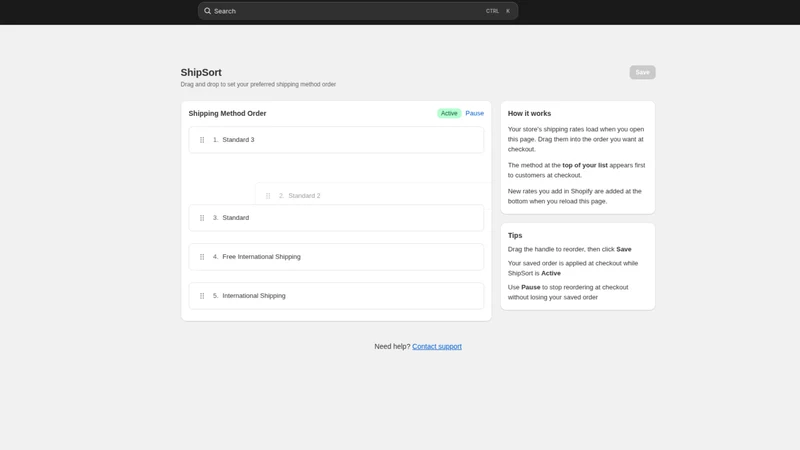Click the Active status badge
Screen dimensions: 800x450
pyautogui.click(x=449, y=113)
